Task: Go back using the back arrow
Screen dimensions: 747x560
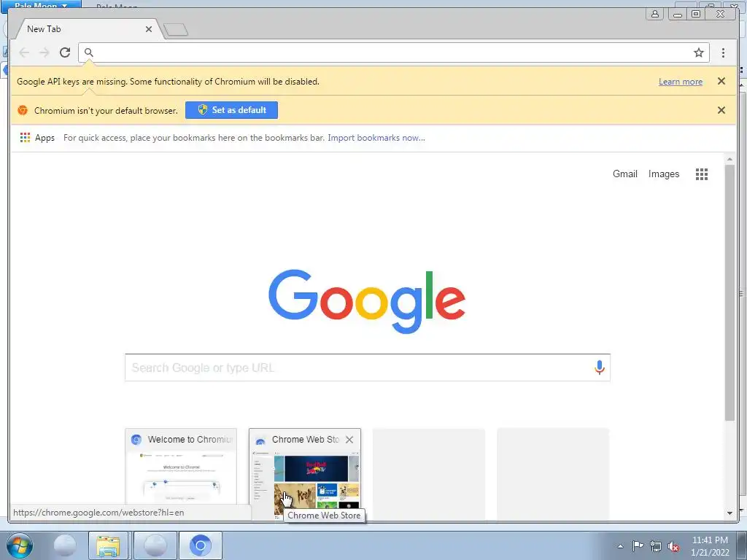Action: [x=24, y=52]
